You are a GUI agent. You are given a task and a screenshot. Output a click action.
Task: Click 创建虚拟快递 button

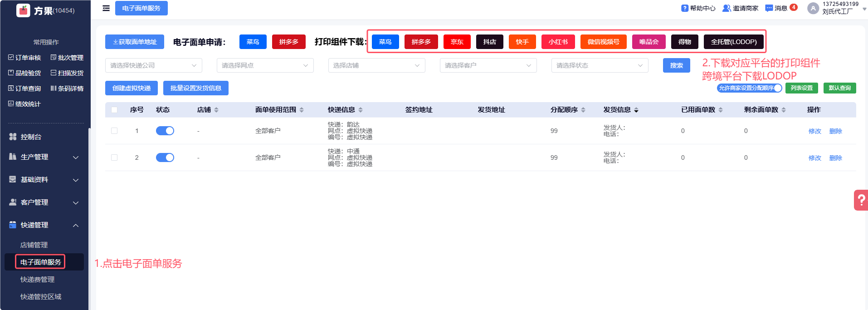[x=132, y=88]
